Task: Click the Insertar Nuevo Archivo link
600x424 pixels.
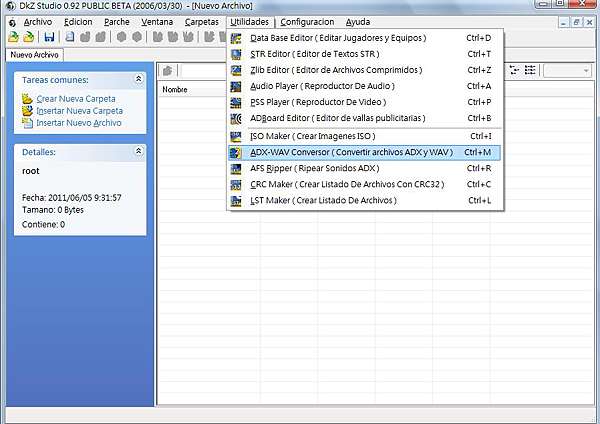Action: pyautogui.click(x=79, y=123)
